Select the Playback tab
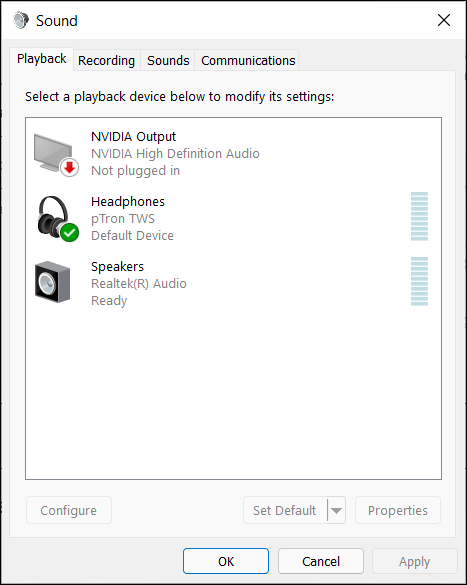The image size is (467, 585). [42, 59]
